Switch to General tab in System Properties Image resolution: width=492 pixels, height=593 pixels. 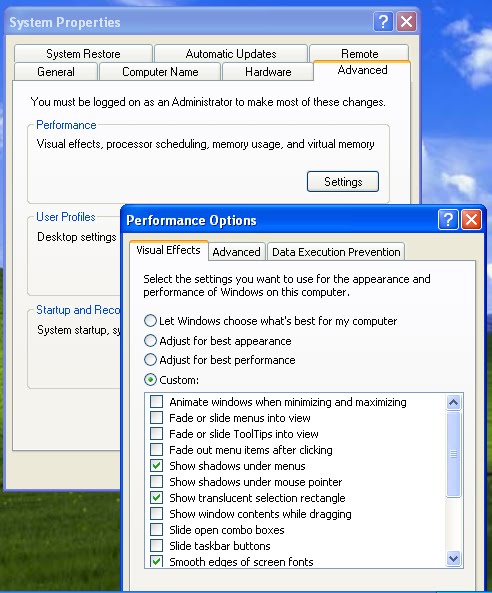pyautogui.click(x=56, y=72)
